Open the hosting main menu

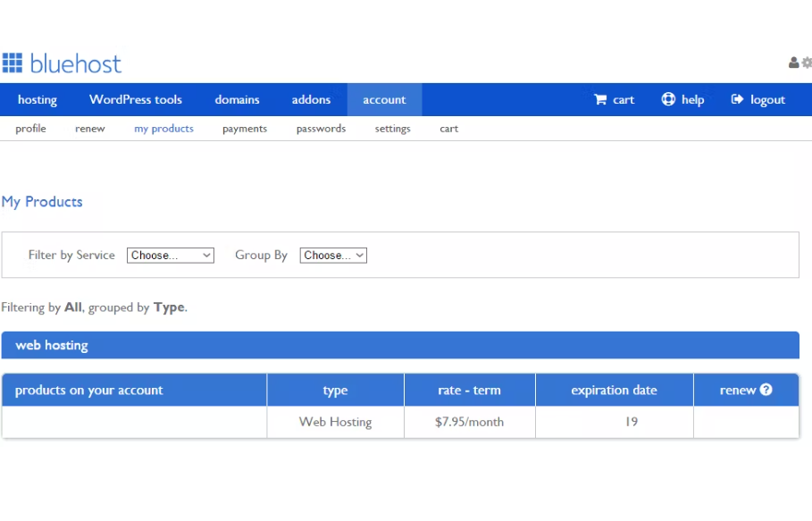38,99
